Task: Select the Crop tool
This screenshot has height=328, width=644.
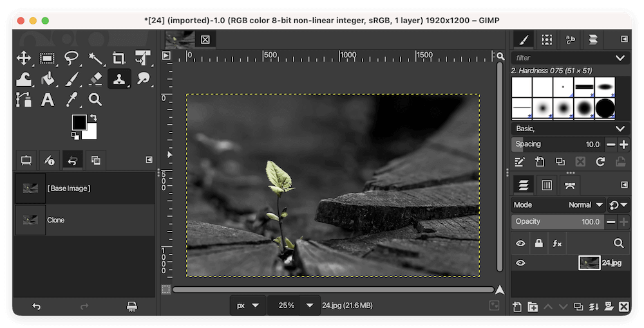Action: click(119, 59)
